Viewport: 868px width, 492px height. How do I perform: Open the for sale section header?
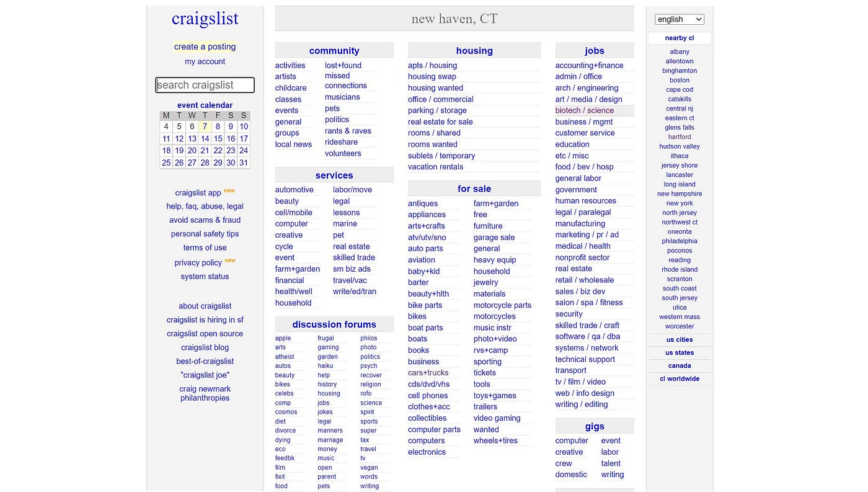[x=474, y=189]
